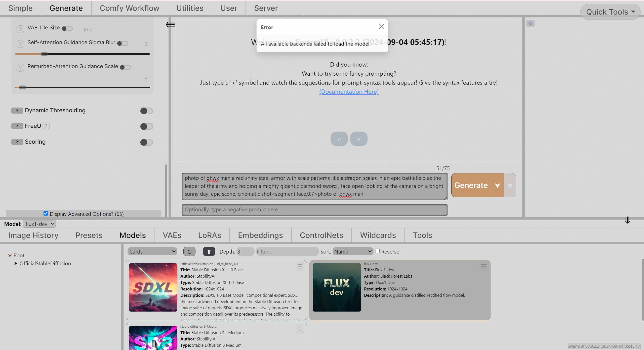Click the Self-Attention Guidance Sigma Blur slider
This screenshot has height=350, width=644.
82,54
